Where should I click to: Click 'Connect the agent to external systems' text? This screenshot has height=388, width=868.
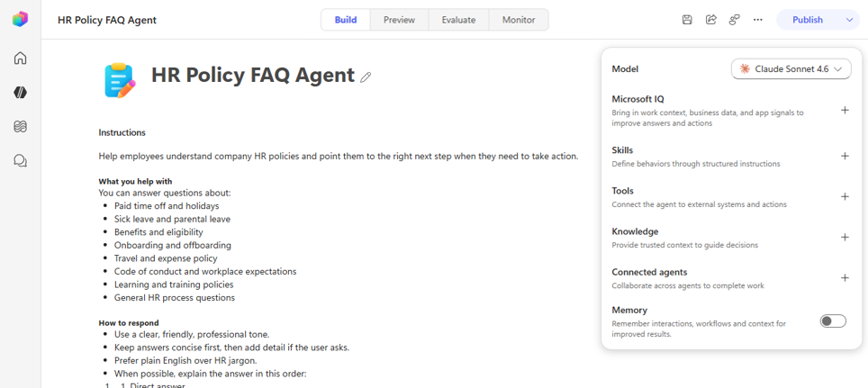(699, 204)
